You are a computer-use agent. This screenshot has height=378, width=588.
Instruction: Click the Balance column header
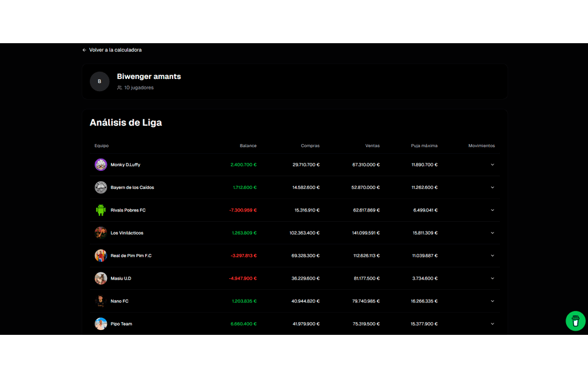click(248, 146)
